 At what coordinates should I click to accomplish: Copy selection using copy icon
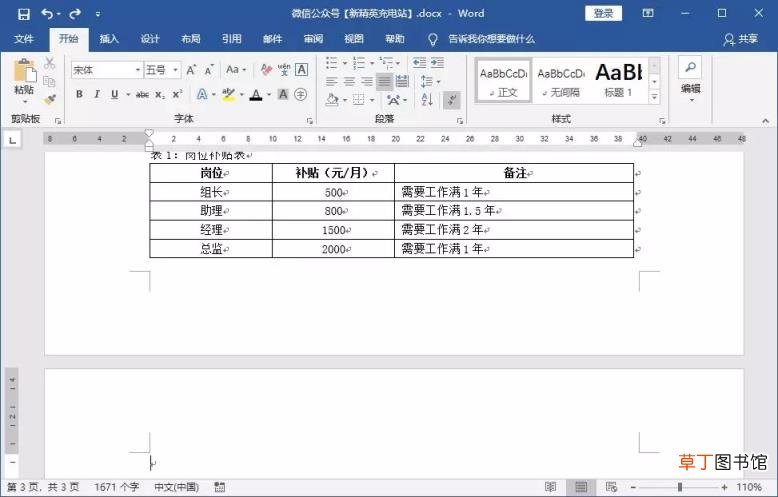click(x=49, y=81)
